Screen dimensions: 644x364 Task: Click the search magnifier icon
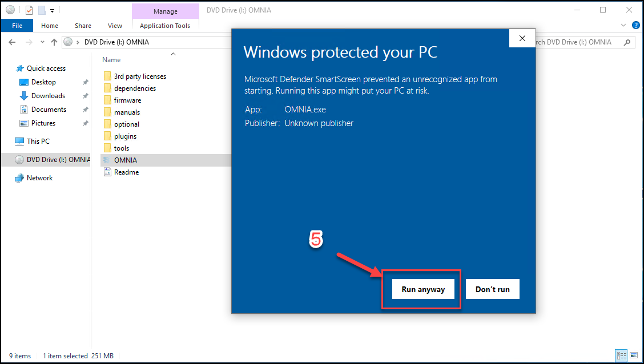pyautogui.click(x=627, y=42)
